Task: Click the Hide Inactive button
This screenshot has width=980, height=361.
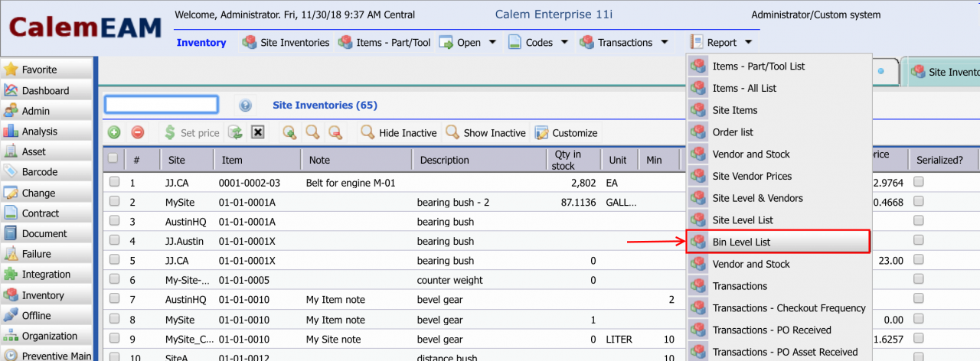Action: (x=399, y=132)
